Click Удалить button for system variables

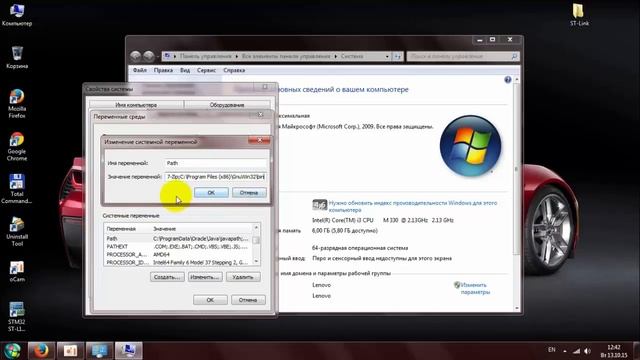coord(243,277)
